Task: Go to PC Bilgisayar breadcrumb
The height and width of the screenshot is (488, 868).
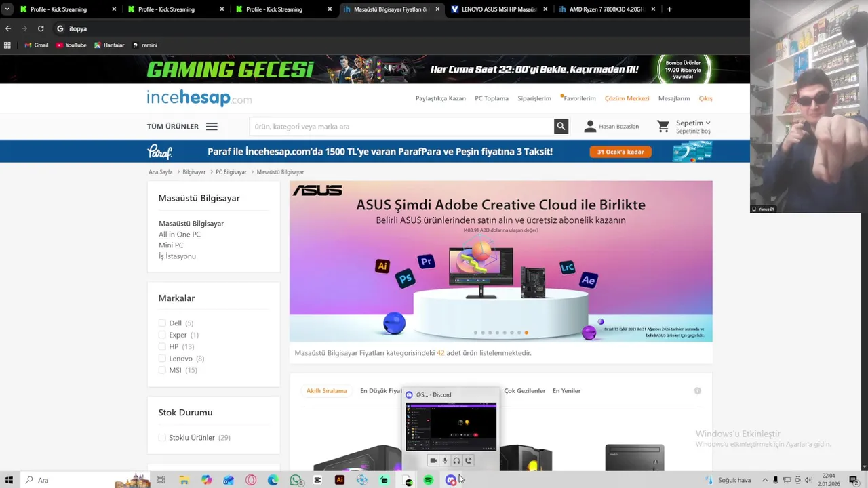Action: click(x=231, y=172)
